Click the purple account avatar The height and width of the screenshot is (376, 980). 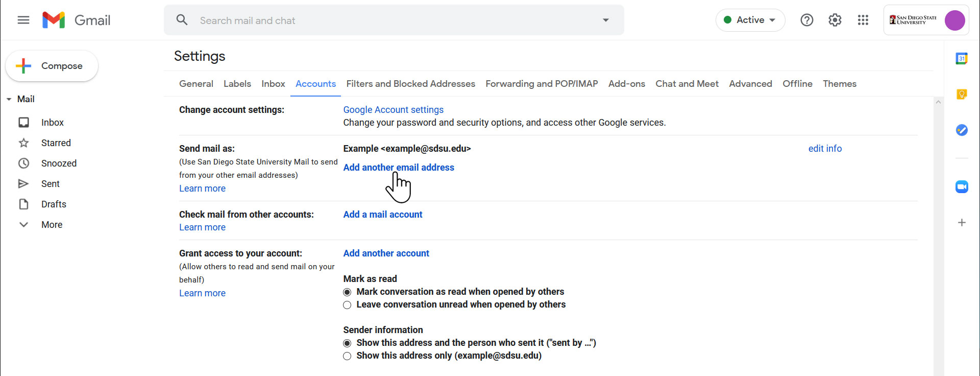point(954,20)
